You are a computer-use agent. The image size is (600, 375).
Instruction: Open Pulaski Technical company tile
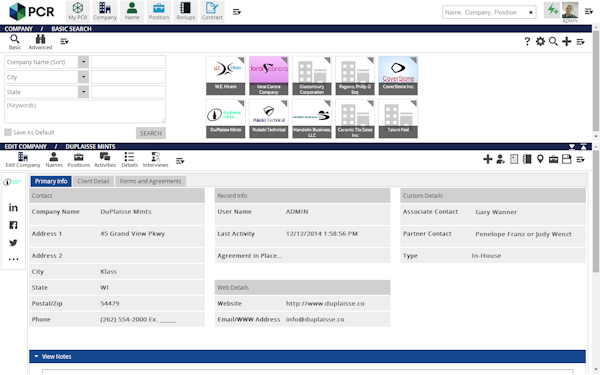point(269,119)
